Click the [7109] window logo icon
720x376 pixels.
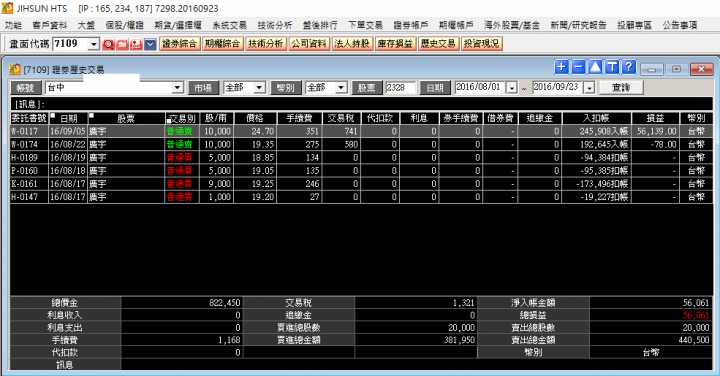[15, 69]
